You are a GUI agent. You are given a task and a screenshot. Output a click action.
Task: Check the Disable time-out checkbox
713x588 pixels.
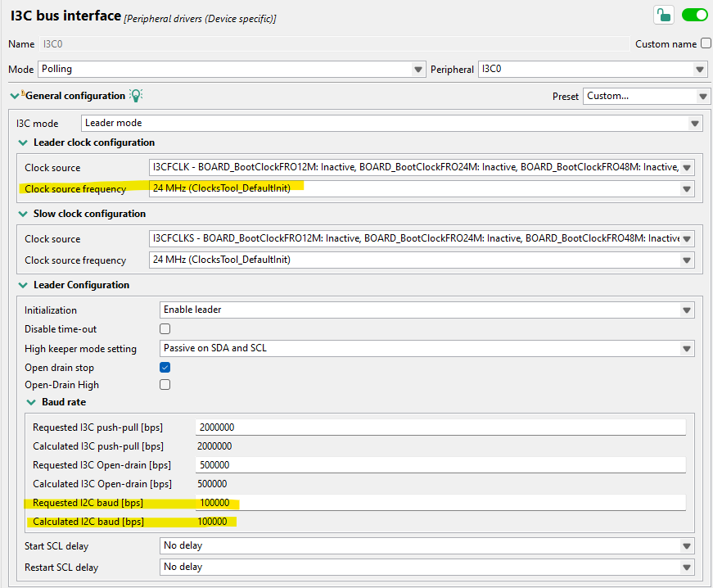click(165, 328)
